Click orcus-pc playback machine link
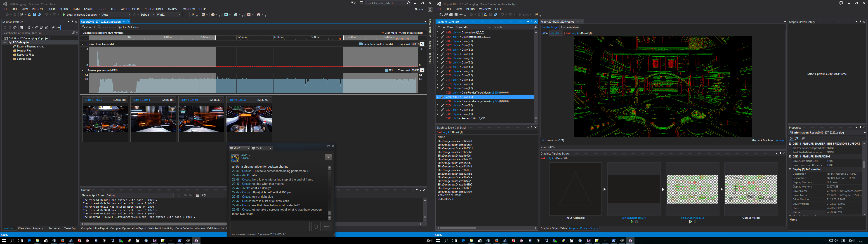Viewport: 868px width, 244px height. [780, 140]
